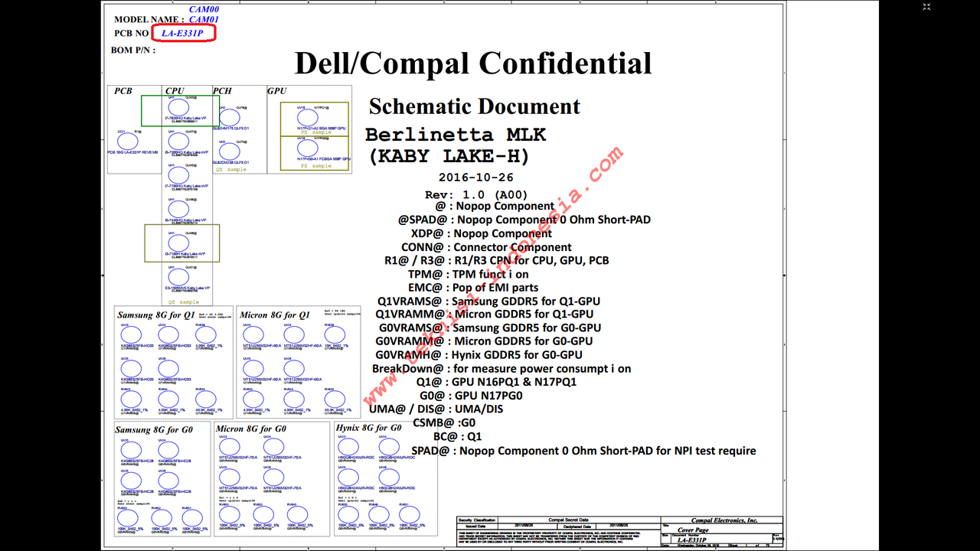Select the i3-7100H Kaby Lake CPU symbol

pyautogui.click(x=178, y=243)
